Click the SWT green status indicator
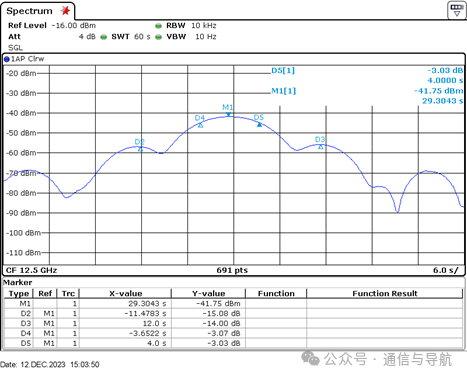This screenshot has width=467, height=378. pyautogui.click(x=104, y=37)
